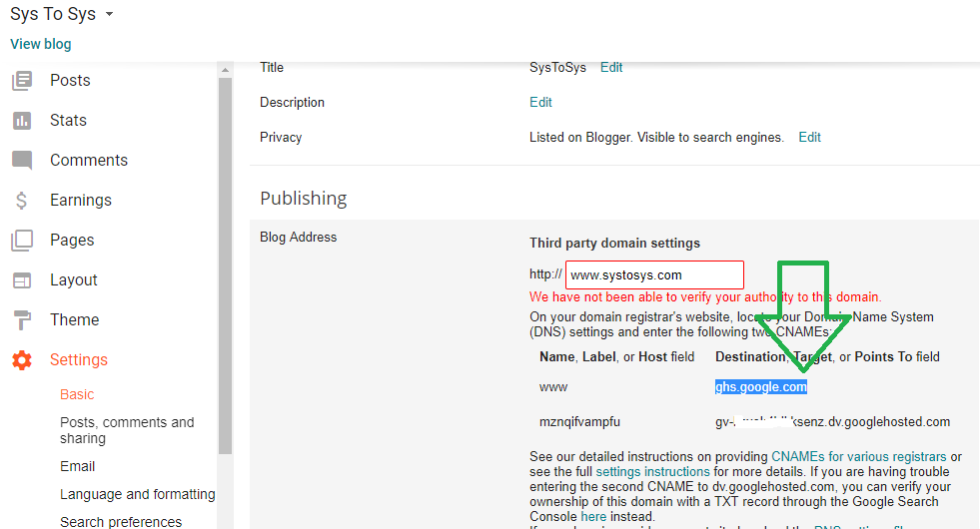Viewport: 980px width, 529px height.
Task: Click the Earnings dollar sign icon
Action: click(21, 201)
